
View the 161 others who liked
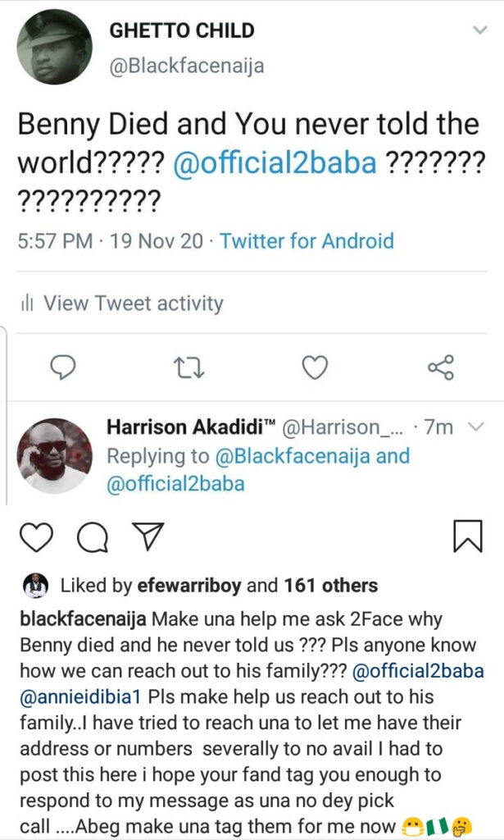point(330,585)
